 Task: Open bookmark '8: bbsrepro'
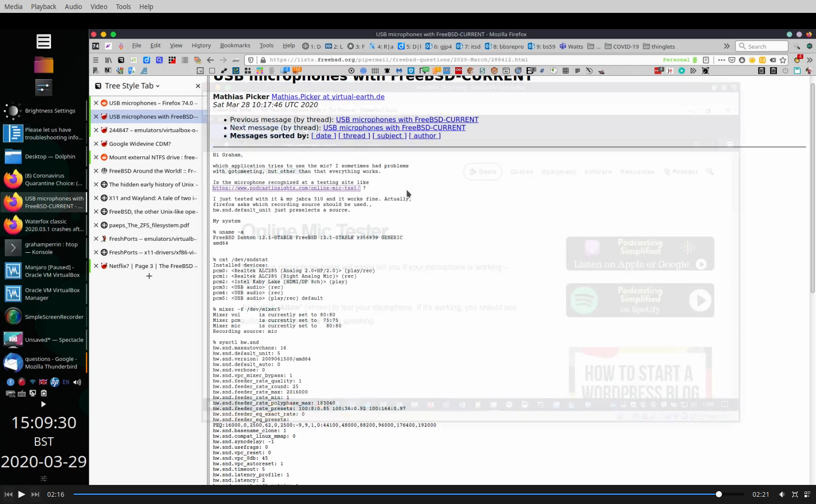504,46
